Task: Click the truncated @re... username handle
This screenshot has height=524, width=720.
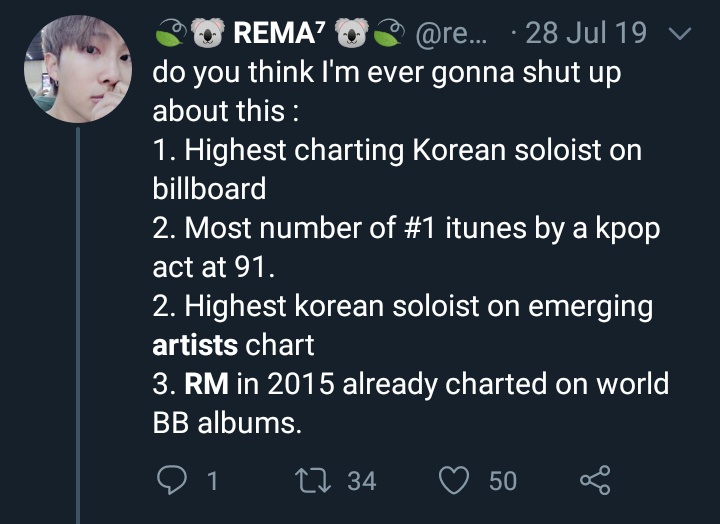Action: [450, 33]
